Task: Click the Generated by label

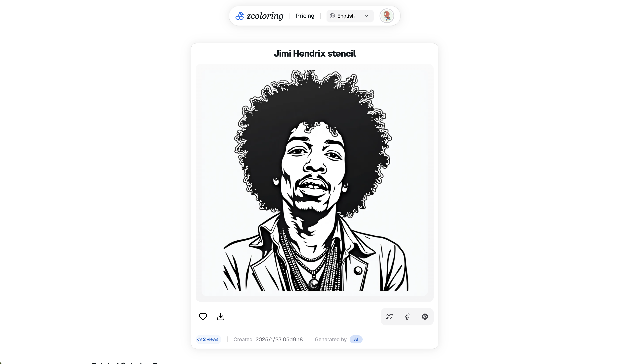Action: tap(330, 339)
